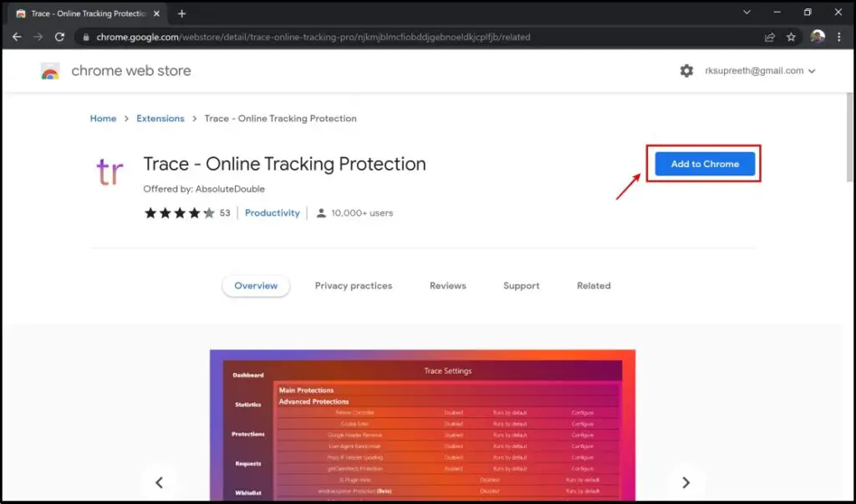
Task: Open the share this page icon
Action: point(770,37)
